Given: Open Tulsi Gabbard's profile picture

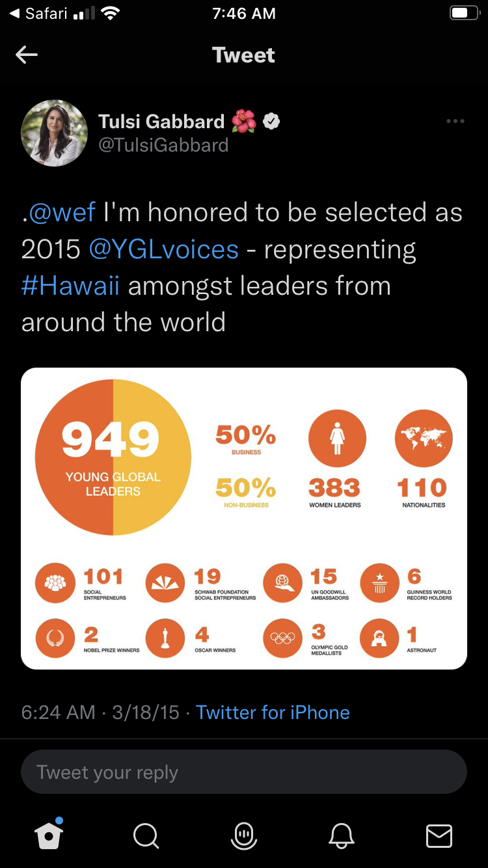Looking at the screenshot, I should point(55,133).
